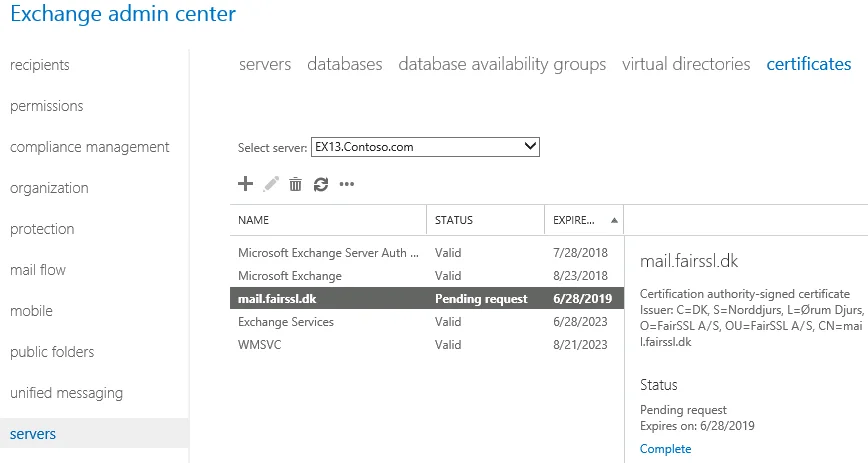Open unified messaging section
This screenshot has width=868, height=463.
click(x=66, y=393)
